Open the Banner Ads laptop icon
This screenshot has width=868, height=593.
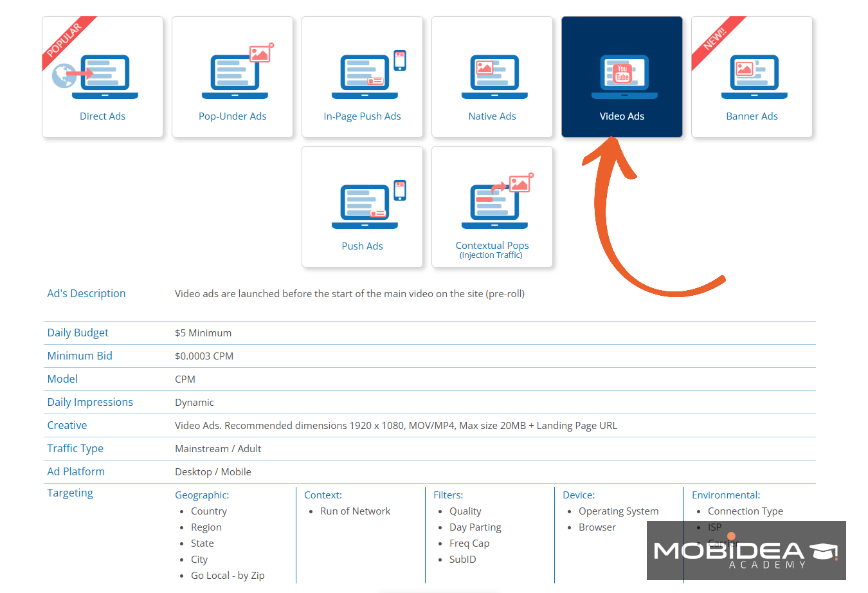point(754,77)
